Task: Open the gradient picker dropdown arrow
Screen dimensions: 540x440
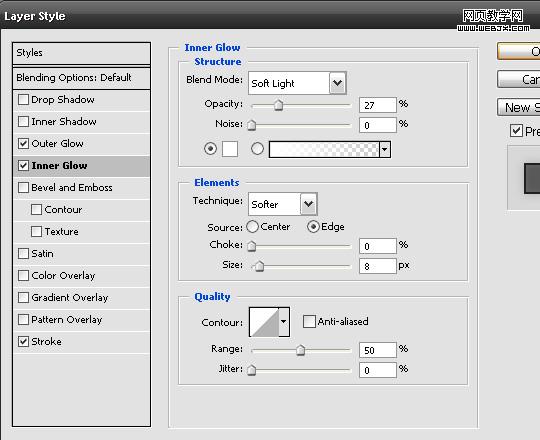Action: pyautogui.click(x=385, y=150)
